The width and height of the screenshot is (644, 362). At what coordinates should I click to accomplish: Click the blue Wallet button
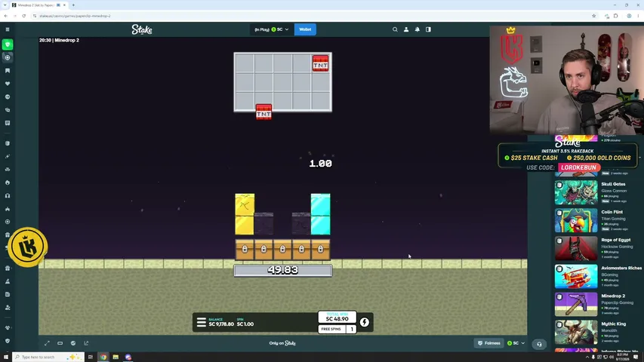click(305, 29)
